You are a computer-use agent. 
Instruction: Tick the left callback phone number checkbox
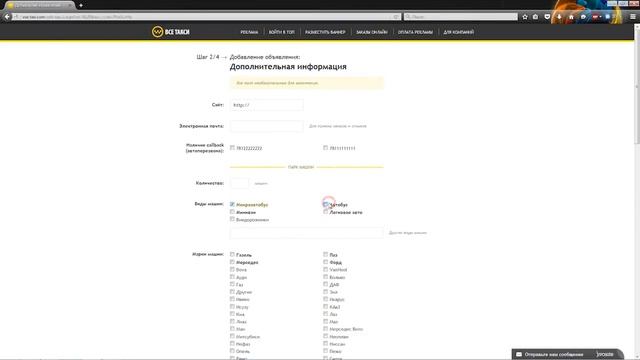coord(232,148)
